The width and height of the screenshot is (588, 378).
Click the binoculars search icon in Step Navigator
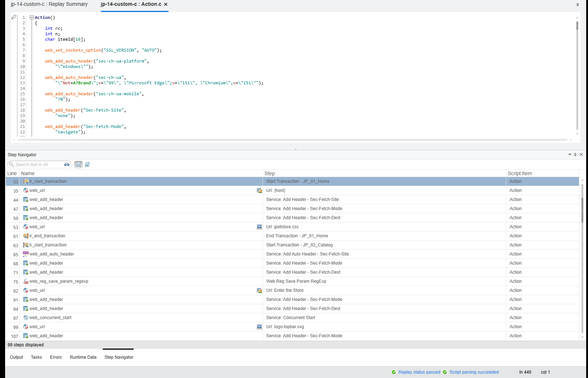[x=67, y=165]
